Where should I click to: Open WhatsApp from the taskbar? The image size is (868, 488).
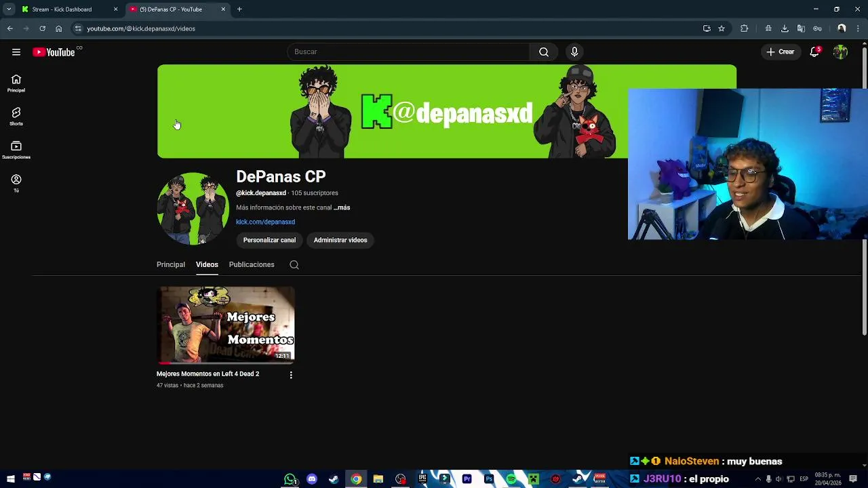(x=290, y=479)
